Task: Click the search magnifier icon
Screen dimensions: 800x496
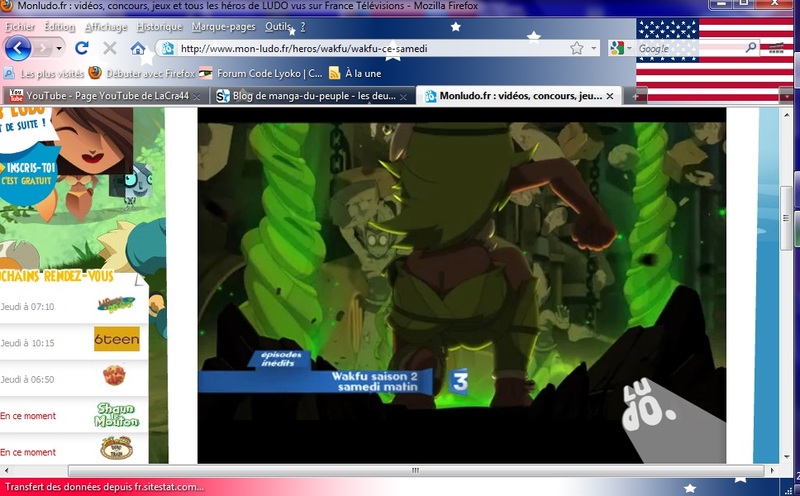Action: [x=751, y=48]
